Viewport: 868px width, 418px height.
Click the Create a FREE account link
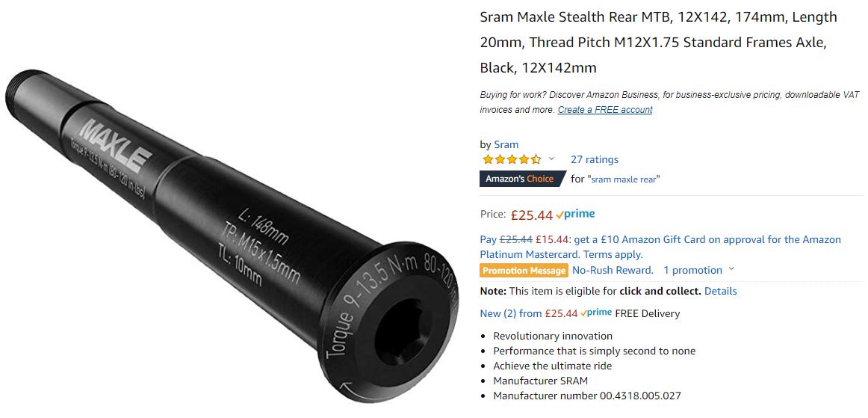[605, 110]
